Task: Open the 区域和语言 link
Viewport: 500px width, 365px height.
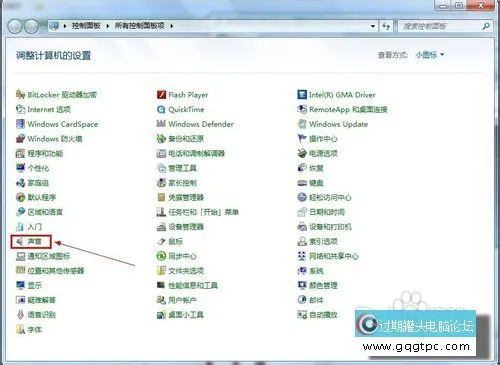Action: pos(45,212)
